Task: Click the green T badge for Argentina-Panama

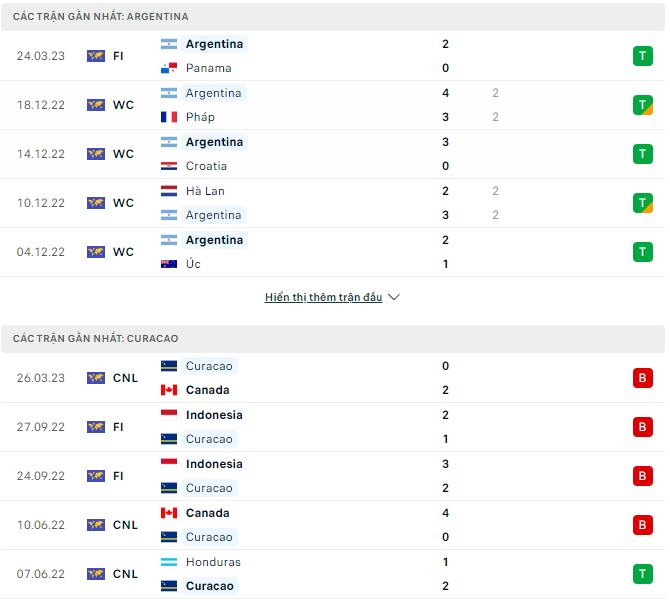Action: [642, 56]
